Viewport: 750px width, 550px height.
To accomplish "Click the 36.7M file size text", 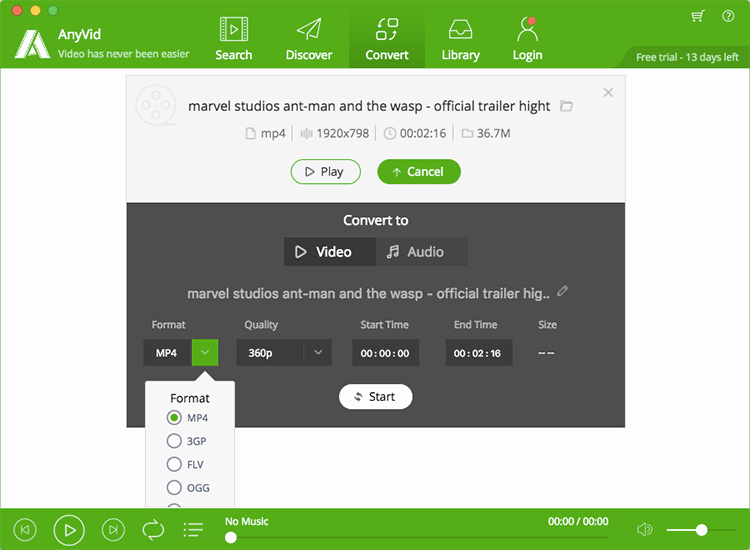I will 494,133.
